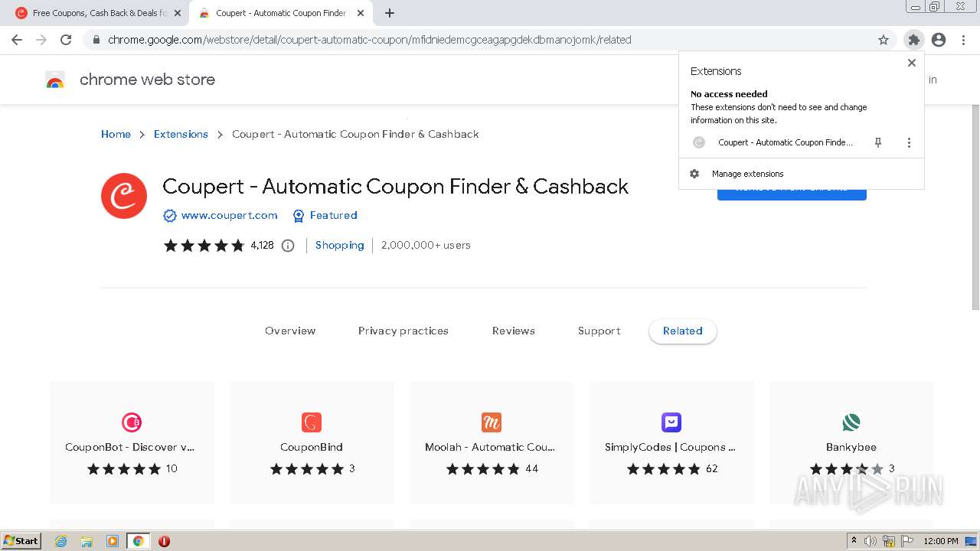Click the taskbar clock showing 12:00 PM
This screenshot has width=980, height=551.
point(941,541)
